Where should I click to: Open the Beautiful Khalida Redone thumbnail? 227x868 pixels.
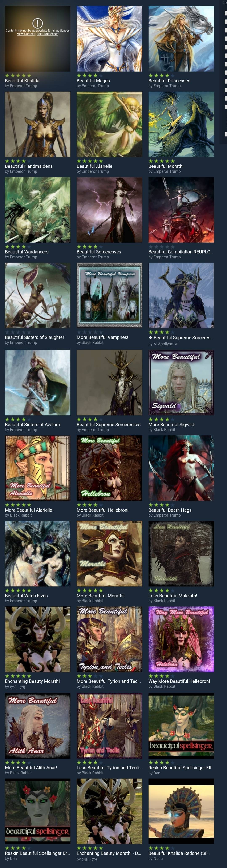click(181, 811)
